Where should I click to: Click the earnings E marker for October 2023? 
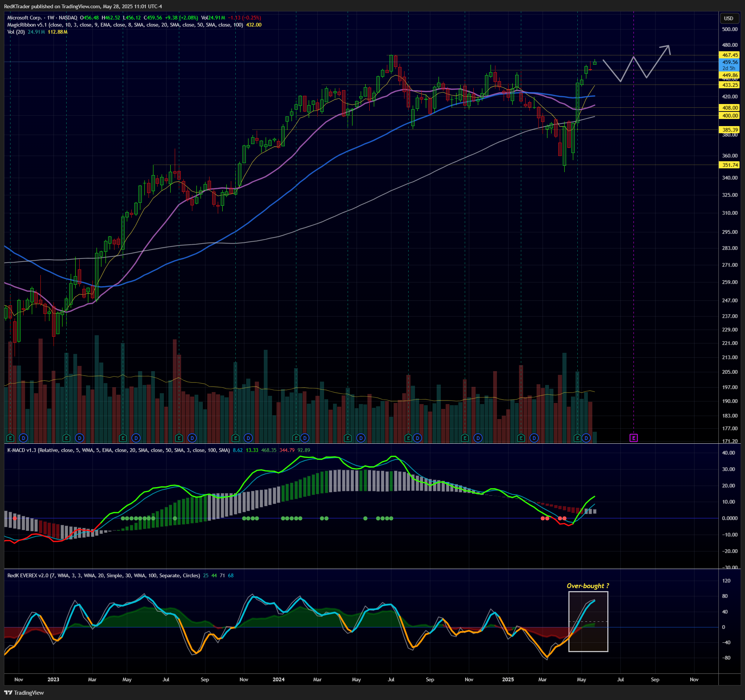click(x=235, y=438)
